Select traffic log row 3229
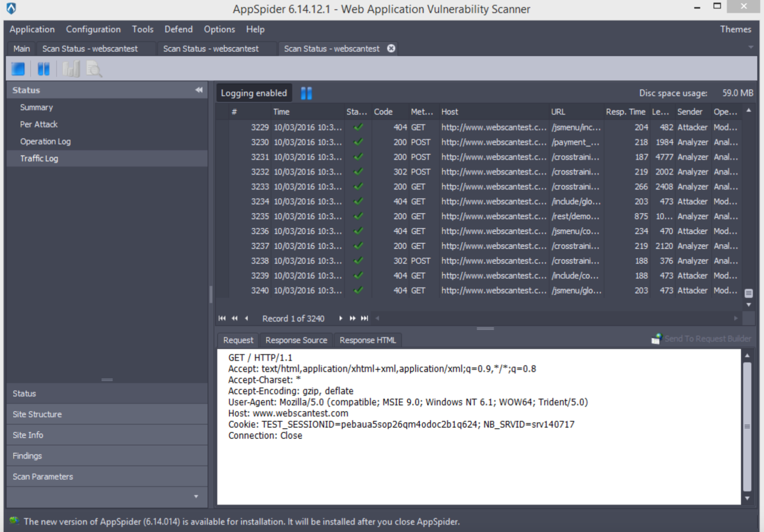The width and height of the screenshot is (764, 532). click(x=479, y=127)
